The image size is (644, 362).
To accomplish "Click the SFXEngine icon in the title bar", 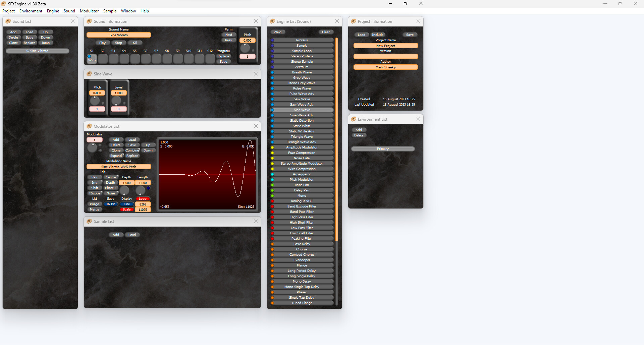I will pos(3,4).
